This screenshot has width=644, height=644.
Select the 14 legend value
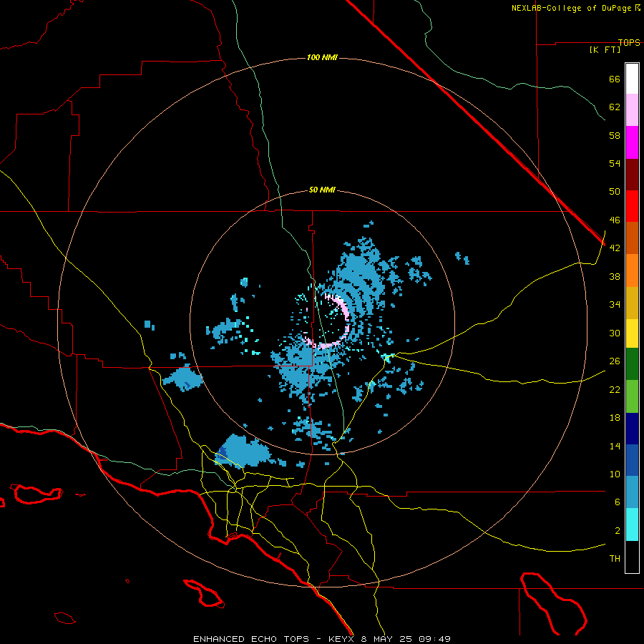coord(615,446)
